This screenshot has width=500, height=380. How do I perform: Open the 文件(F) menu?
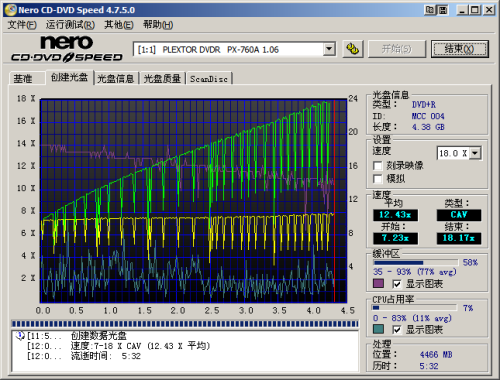click(22, 25)
